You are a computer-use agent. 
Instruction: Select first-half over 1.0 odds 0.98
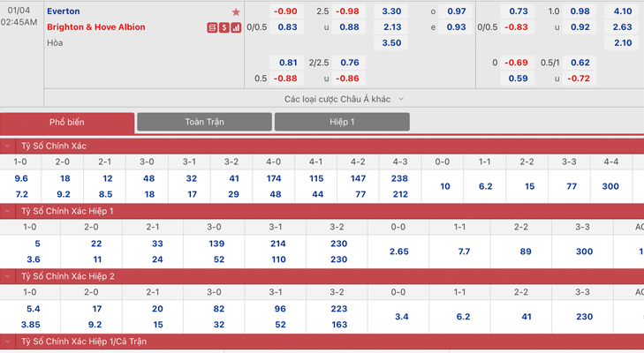tap(580, 11)
